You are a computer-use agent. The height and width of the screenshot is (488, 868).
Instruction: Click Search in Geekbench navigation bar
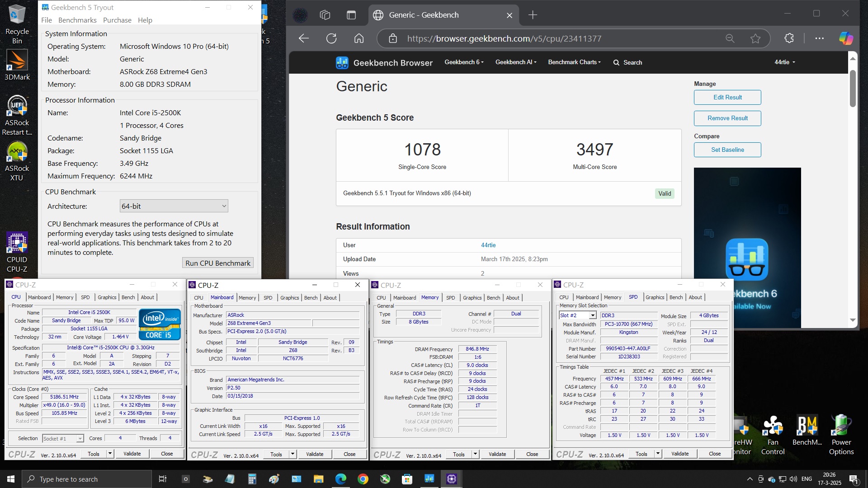pos(627,62)
